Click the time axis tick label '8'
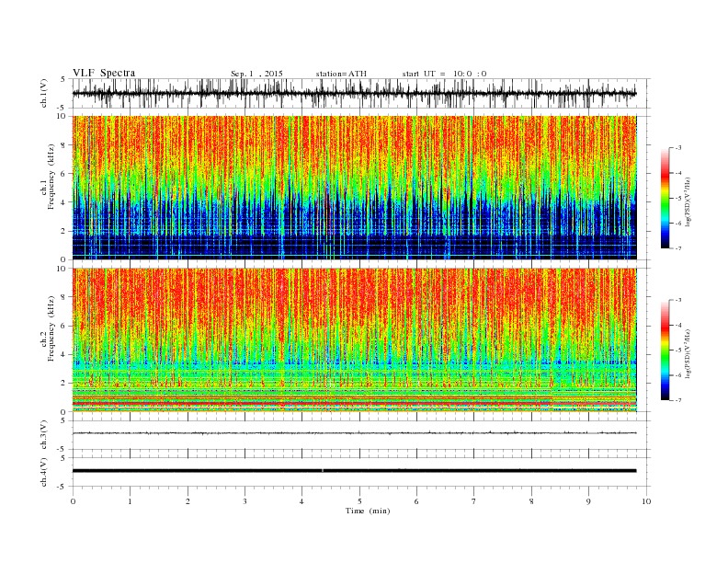The image size is (728, 563). click(531, 501)
